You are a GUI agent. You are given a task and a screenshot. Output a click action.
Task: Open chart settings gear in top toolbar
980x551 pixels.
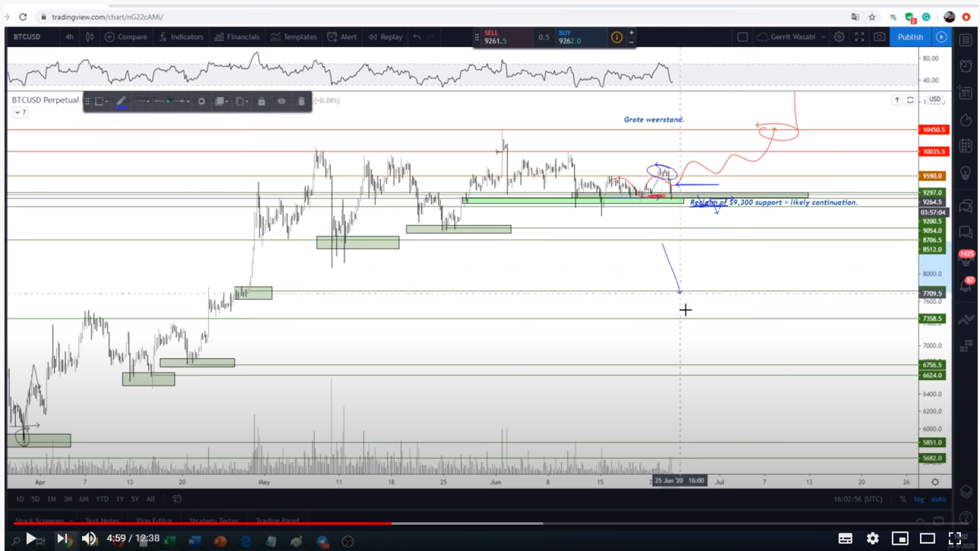tap(839, 37)
